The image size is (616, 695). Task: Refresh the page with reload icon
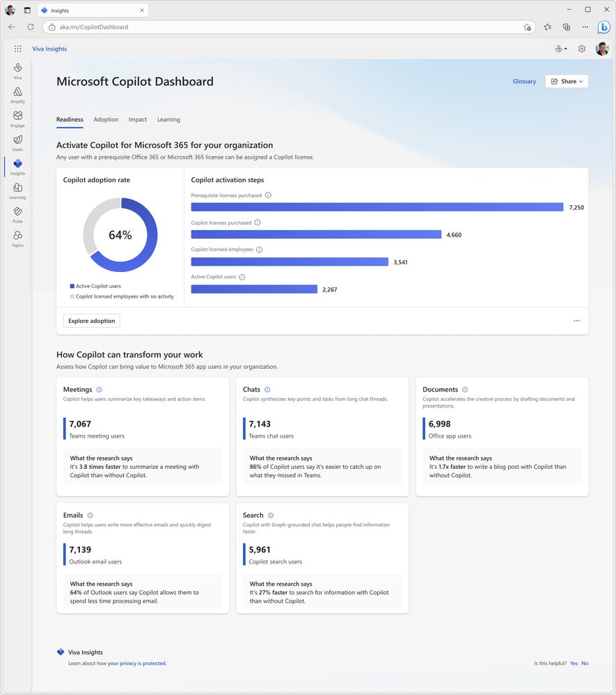pos(31,27)
